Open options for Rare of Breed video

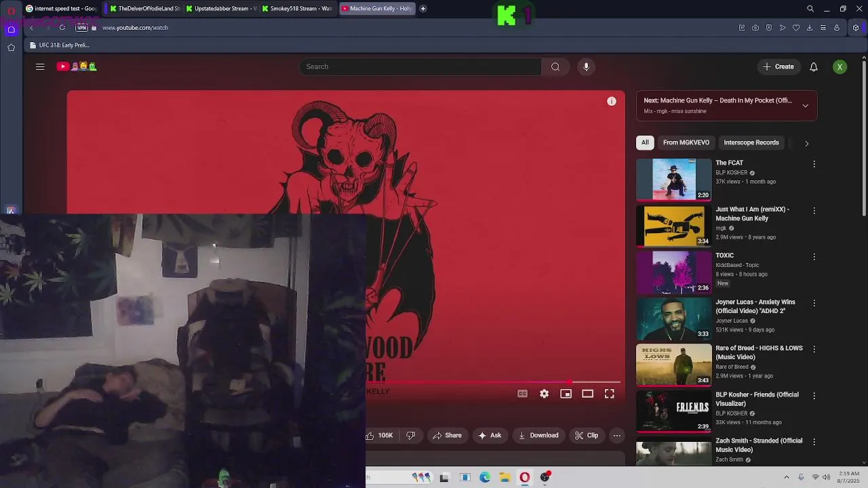(x=814, y=349)
